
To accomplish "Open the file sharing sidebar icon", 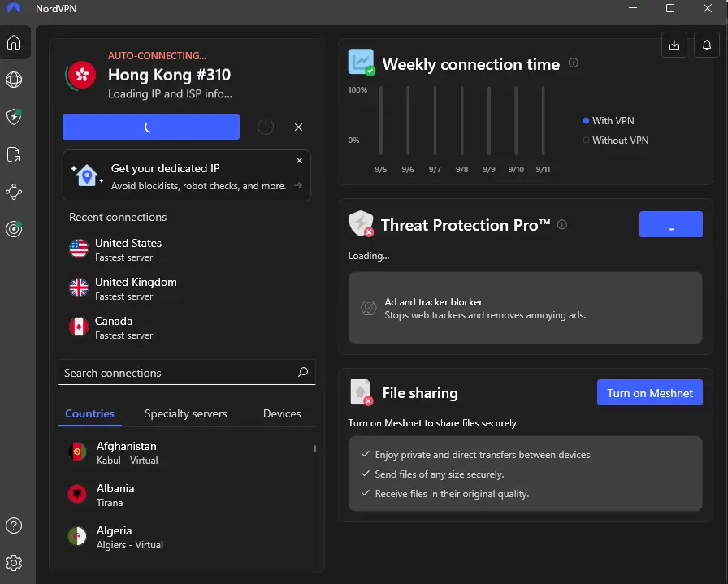I will click(14, 154).
